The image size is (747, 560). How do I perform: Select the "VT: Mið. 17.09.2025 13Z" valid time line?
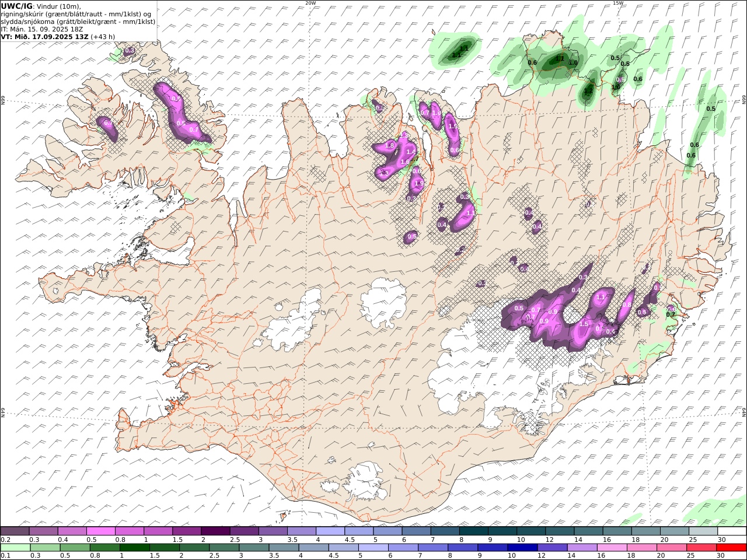[x=45, y=36]
